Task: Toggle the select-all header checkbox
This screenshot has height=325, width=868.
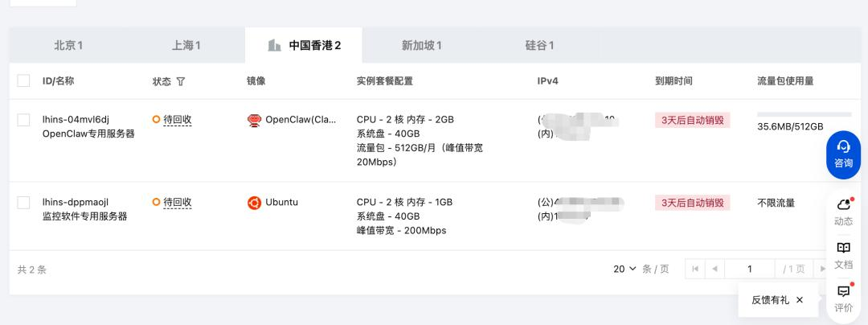Action: tap(23, 80)
